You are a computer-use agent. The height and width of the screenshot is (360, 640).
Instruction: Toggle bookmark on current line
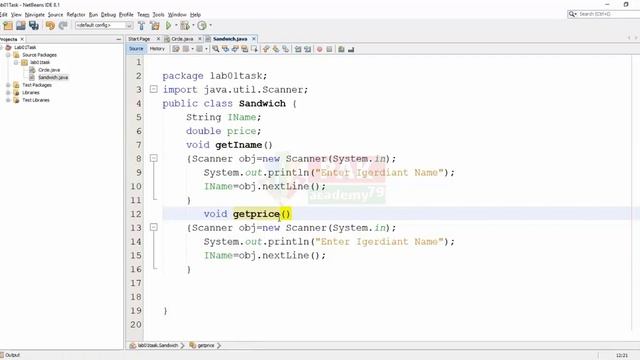click(x=285, y=49)
